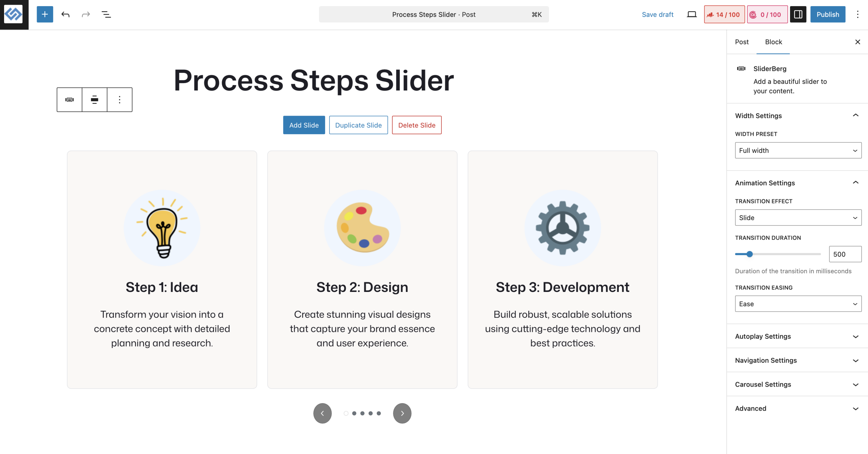
Task: Open block options three-dot menu
Action: click(x=120, y=100)
